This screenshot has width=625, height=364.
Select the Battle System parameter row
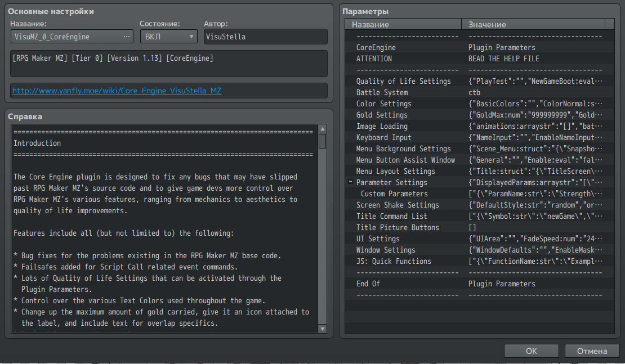click(480, 92)
